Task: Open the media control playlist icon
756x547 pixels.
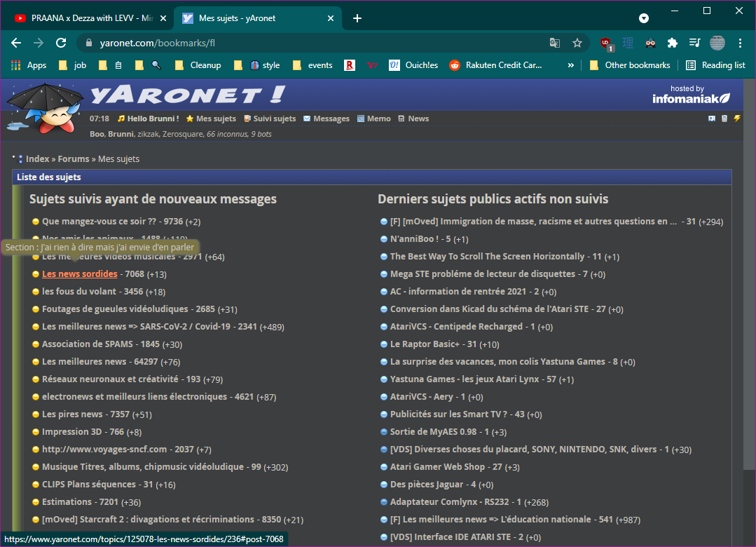Action: point(694,43)
